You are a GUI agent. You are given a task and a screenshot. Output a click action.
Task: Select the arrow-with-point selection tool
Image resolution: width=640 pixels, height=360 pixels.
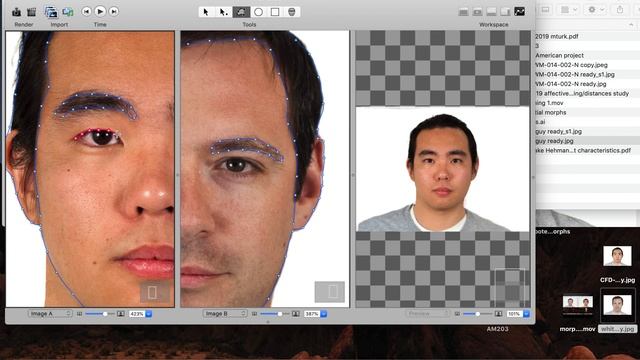click(x=223, y=12)
